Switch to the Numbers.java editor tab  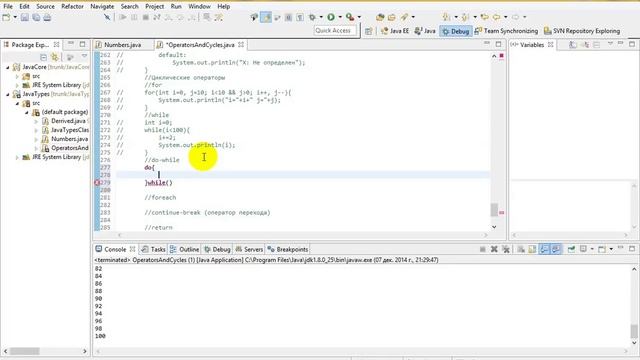click(x=118, y=45)
